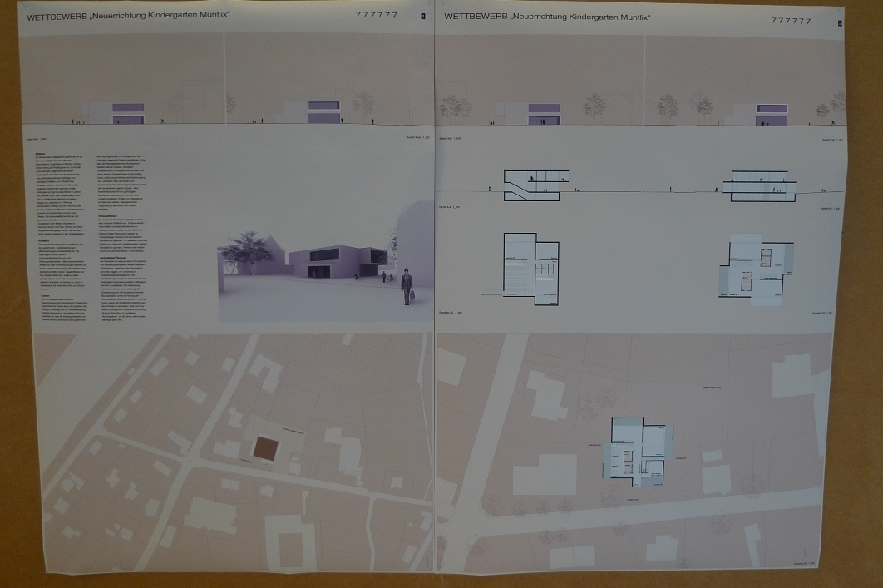The width and height of the screenshot is (883, 588).
Task: Click the 777777 code on the left poster
Action: point(376,16)
